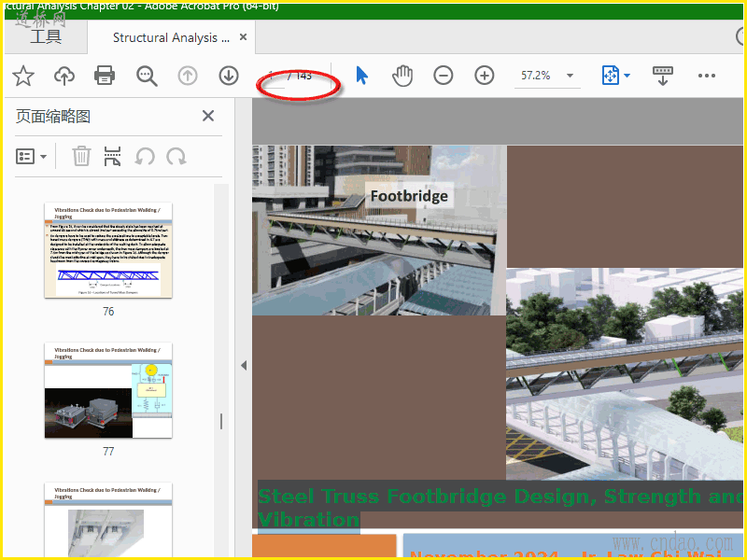Collapse the left pane with the divider arrow
Screen dimensions: 747x560
coord(244,365)
